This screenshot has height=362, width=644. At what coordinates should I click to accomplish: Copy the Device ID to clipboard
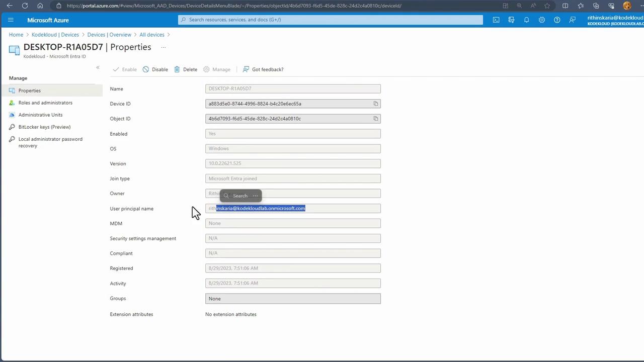pyautogui.click(x=375, y=104)
